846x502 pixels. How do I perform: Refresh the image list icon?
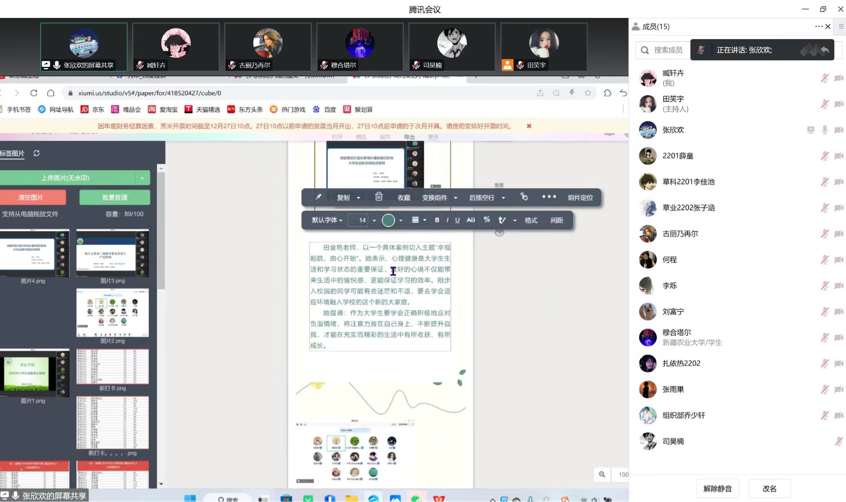pos(37,154)
